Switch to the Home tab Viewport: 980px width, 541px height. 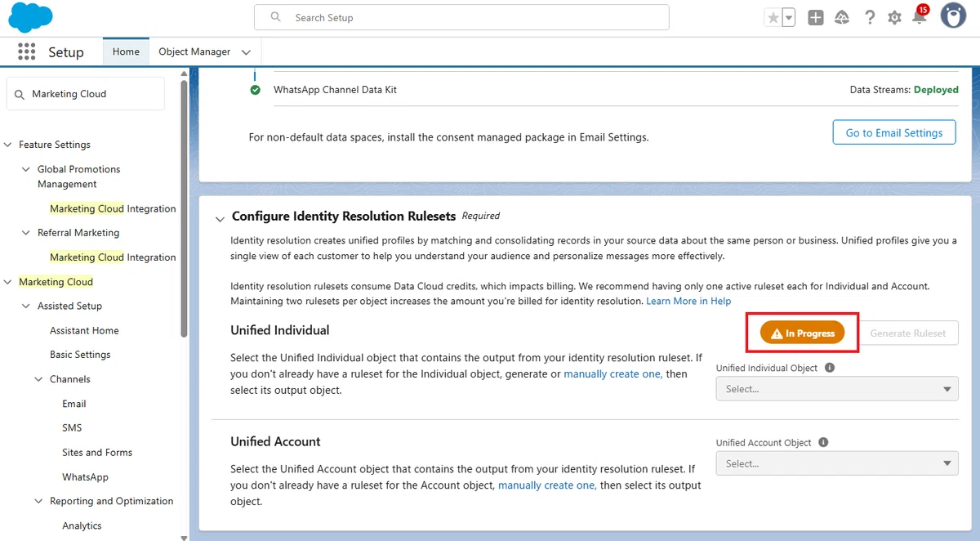126,51
